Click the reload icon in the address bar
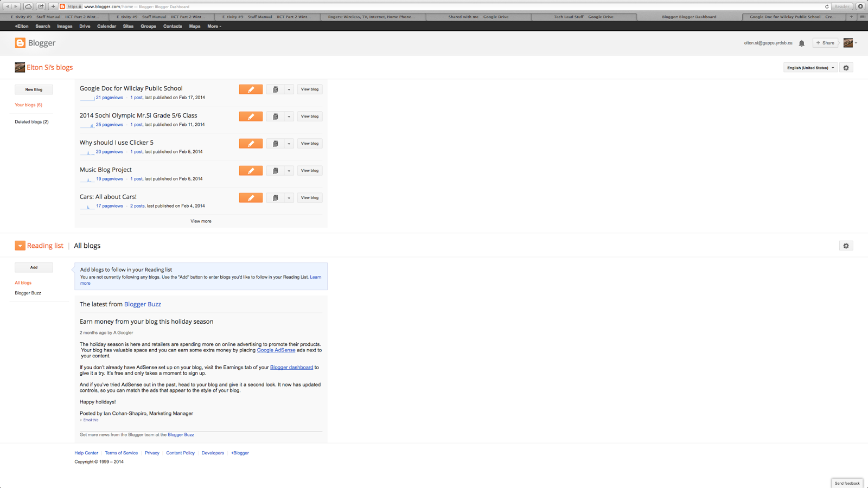The image size is (868, 488). [x=827, y=7]
